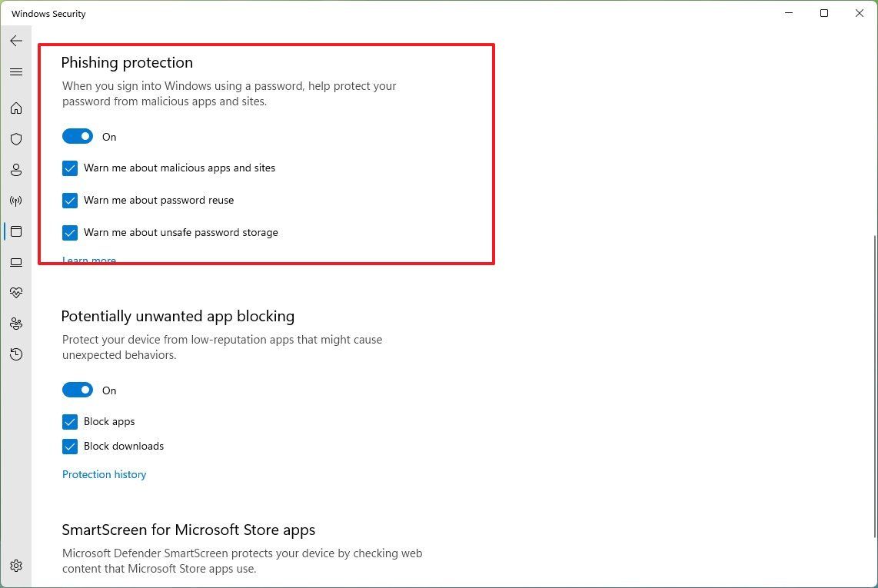
Task: Open Device security laptop icon
Action: (x=16, y=262)
